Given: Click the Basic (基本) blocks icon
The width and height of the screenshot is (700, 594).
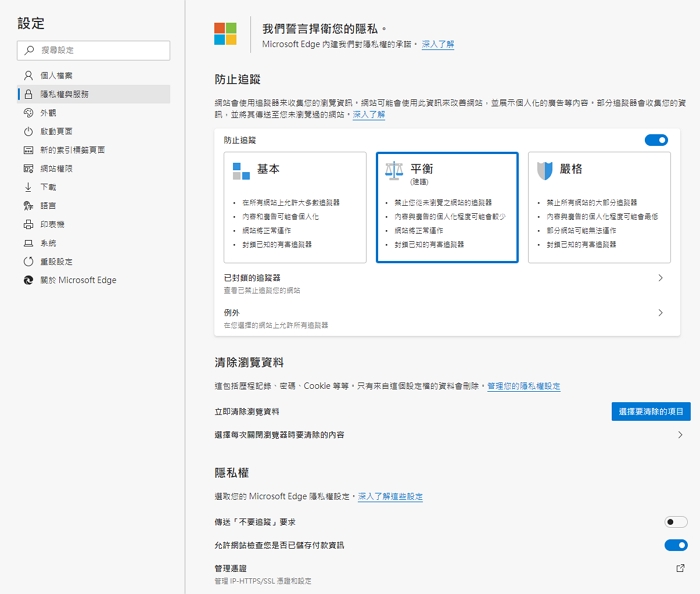Looking at the screenshot, I should (x=241, y=171).
